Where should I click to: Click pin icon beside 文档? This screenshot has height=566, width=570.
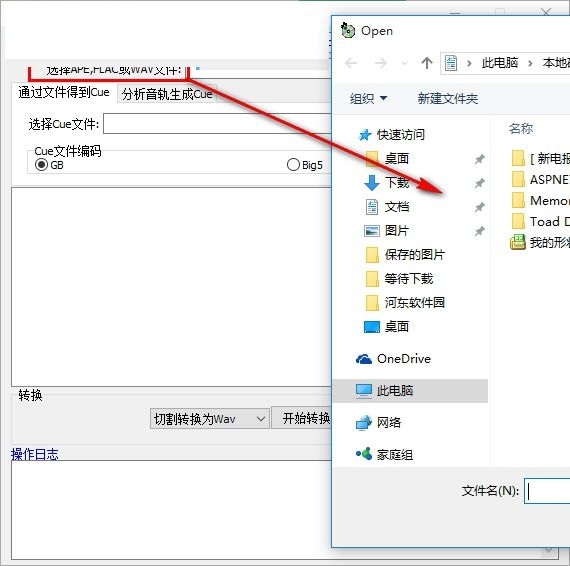[479, 207]
